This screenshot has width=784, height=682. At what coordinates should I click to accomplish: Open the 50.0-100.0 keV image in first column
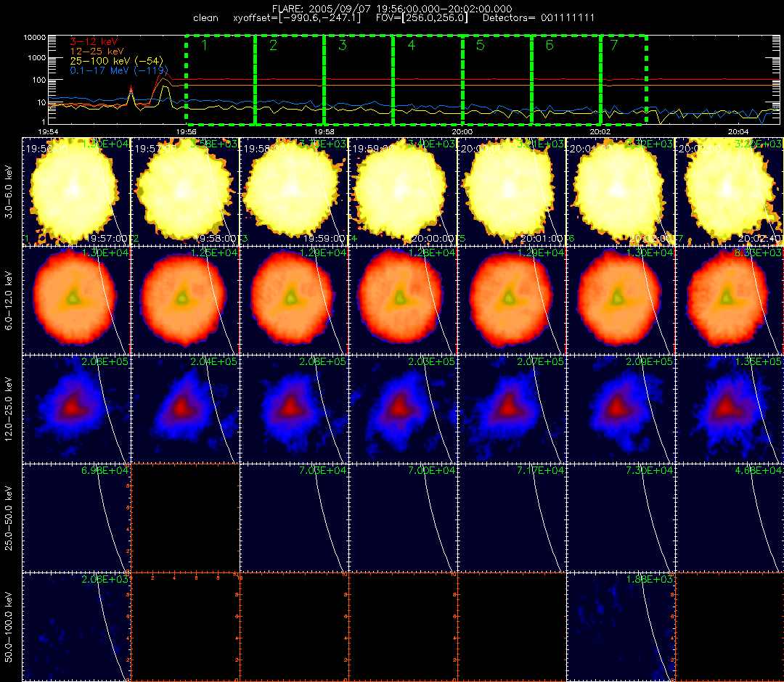[76, 627]
